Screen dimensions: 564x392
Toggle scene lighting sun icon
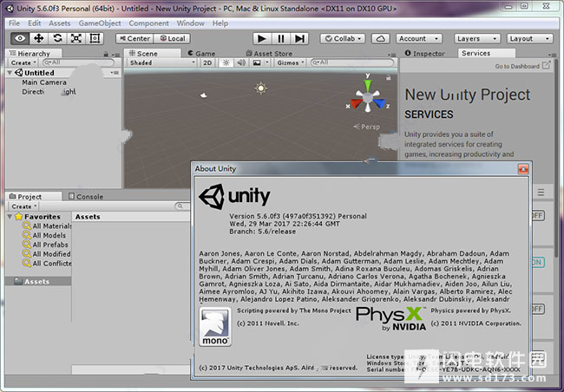[x=226, y=62]
